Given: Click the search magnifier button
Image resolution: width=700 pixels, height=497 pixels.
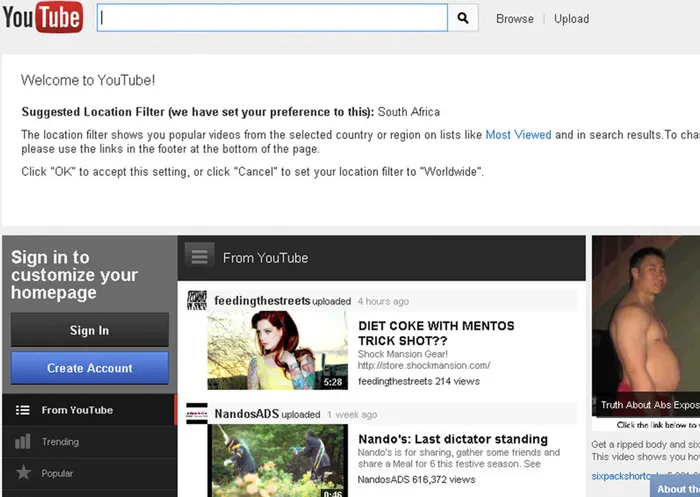Looking at the screenshot, I should tap(463, 18).
